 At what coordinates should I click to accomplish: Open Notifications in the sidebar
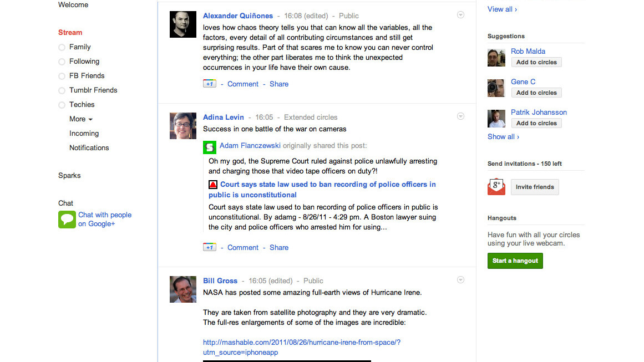[89, 148]
